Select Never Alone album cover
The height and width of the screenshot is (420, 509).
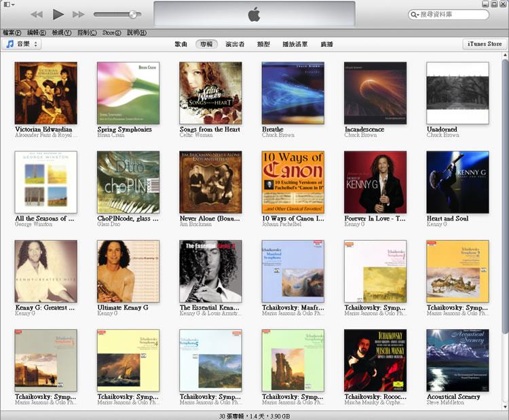(210, 182)
